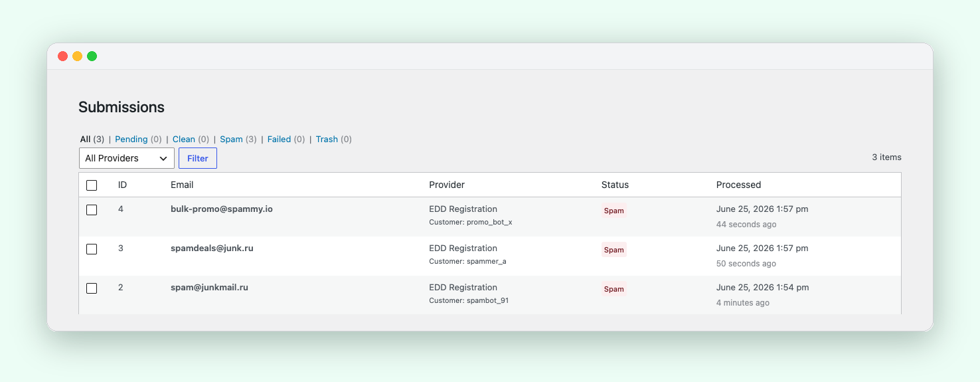Click 'June 25, 2026 1:54 pm' date

[762, 288]
